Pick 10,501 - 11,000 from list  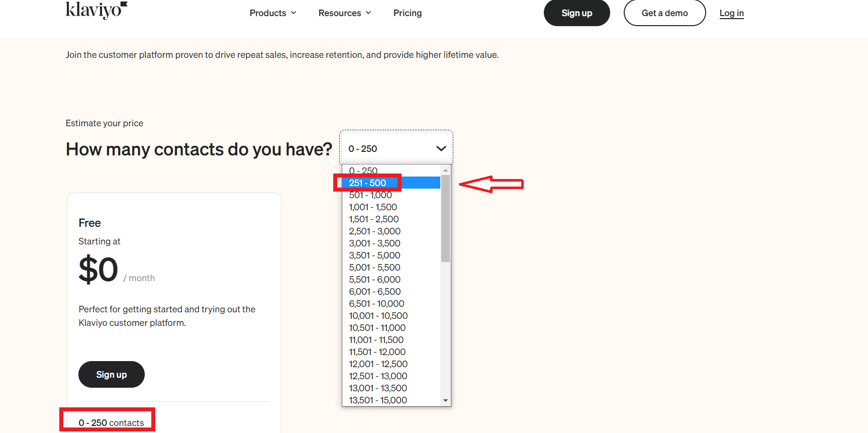click(x=391, y=328)
